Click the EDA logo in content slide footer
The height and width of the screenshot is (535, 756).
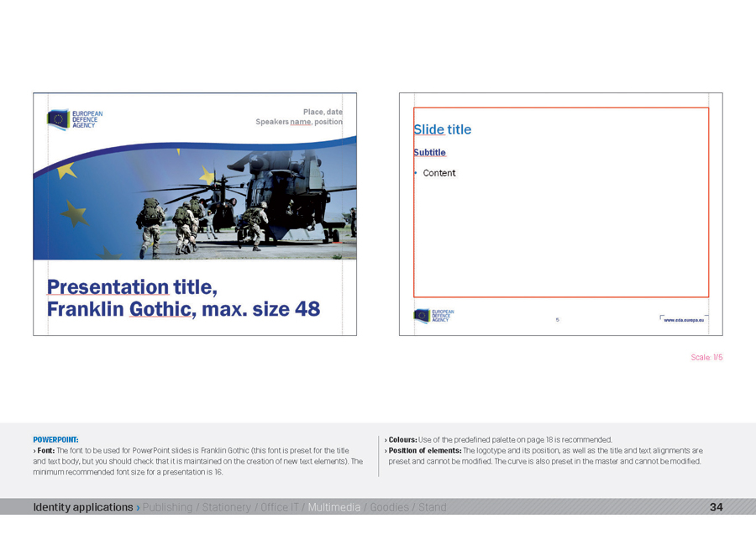click(x=433, y=316)
